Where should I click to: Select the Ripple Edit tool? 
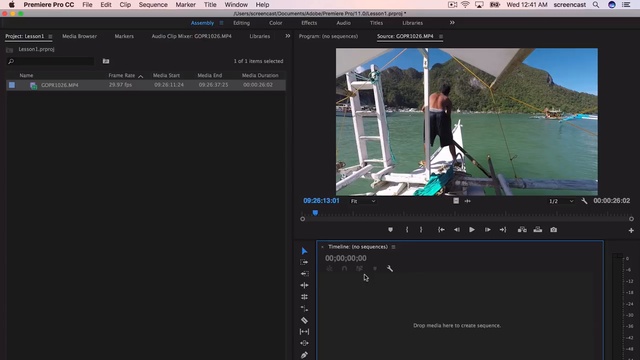click(304, 285)
